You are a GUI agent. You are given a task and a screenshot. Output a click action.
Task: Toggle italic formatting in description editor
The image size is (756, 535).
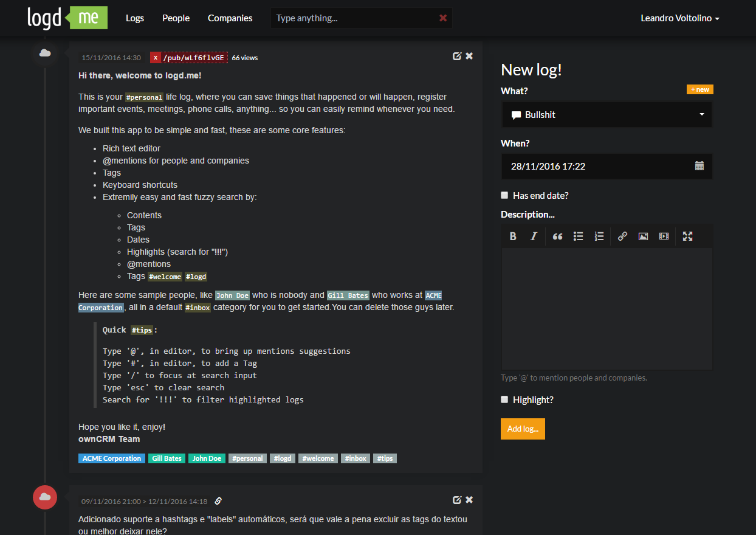(534, 236)
